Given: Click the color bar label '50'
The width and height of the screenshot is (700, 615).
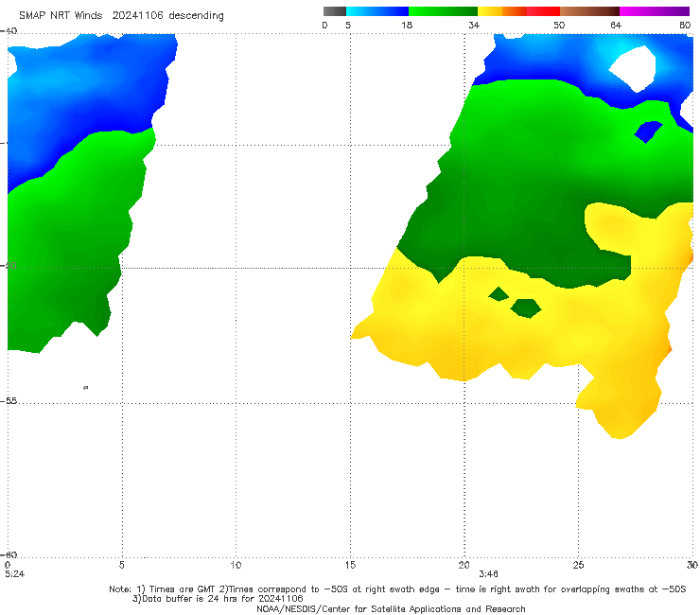Looking at the screenshot, I should tap(559, 26).
